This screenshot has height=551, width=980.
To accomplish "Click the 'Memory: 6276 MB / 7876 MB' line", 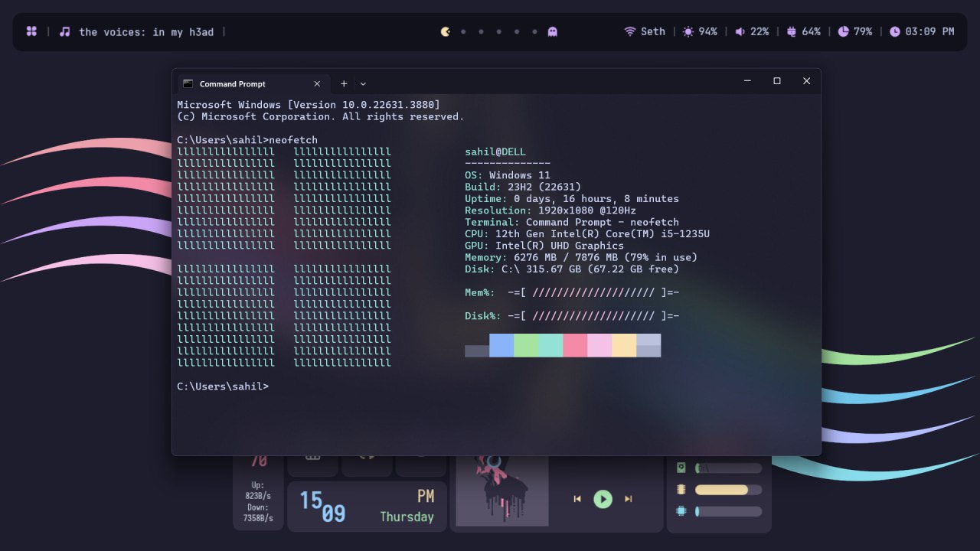I will 581,257.
